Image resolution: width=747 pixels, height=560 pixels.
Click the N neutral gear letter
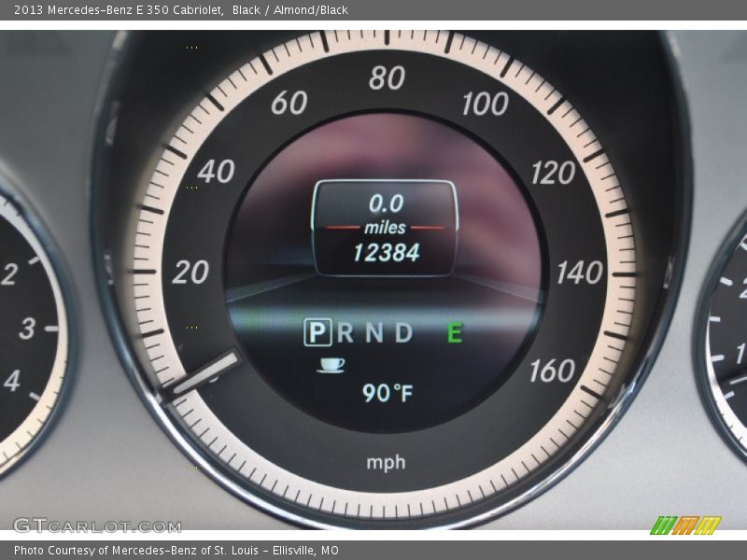[375, 332]
